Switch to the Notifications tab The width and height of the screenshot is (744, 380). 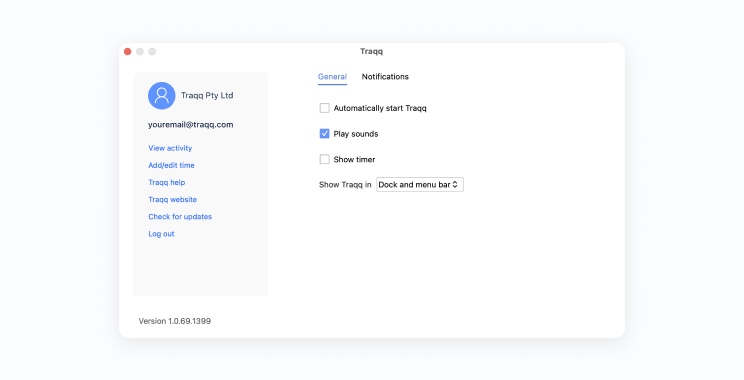point(385,77)
